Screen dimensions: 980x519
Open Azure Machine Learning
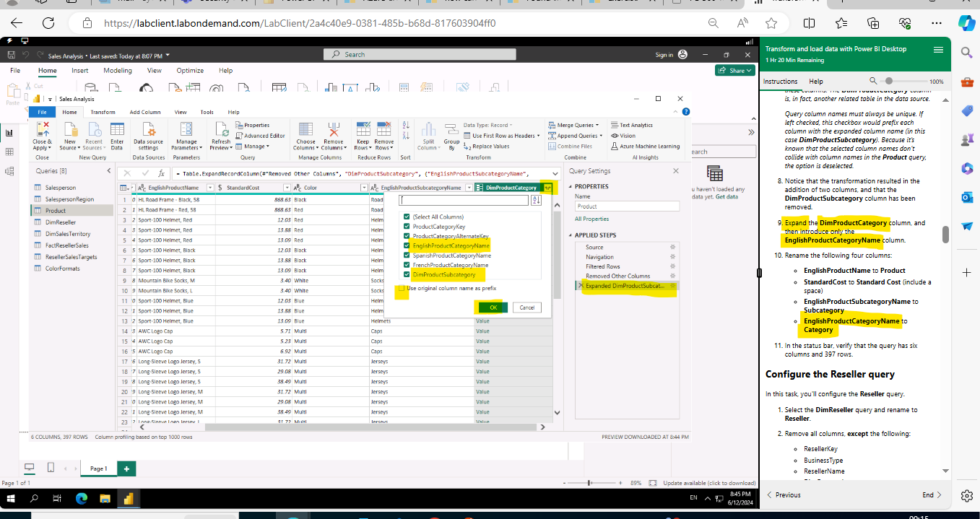point(646,146)
